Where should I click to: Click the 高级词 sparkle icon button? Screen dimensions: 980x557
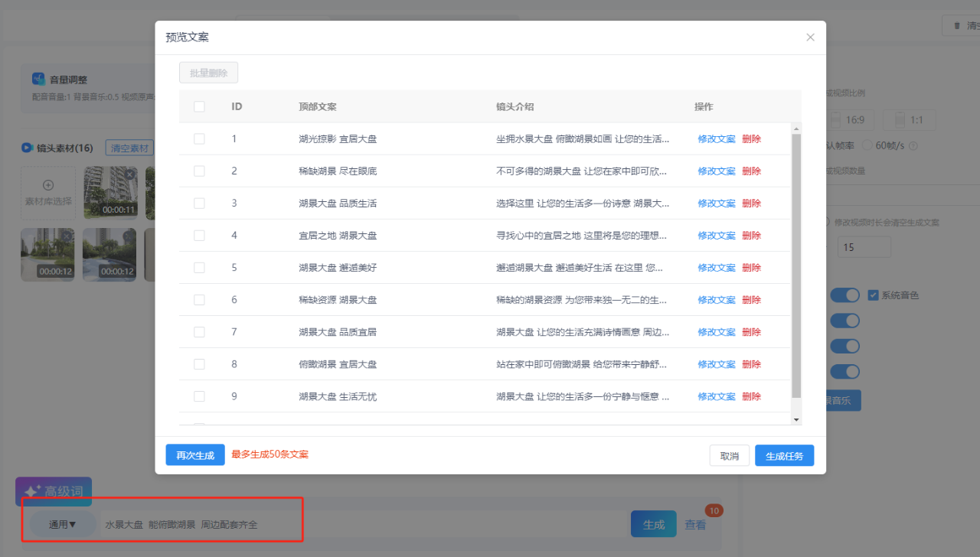[54, 492]
